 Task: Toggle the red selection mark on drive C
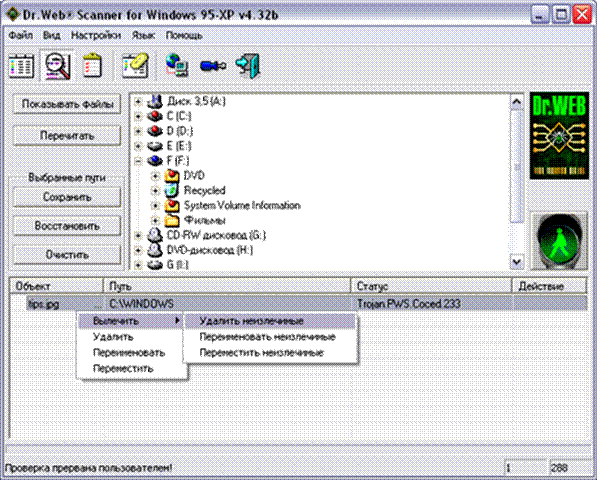155,116
